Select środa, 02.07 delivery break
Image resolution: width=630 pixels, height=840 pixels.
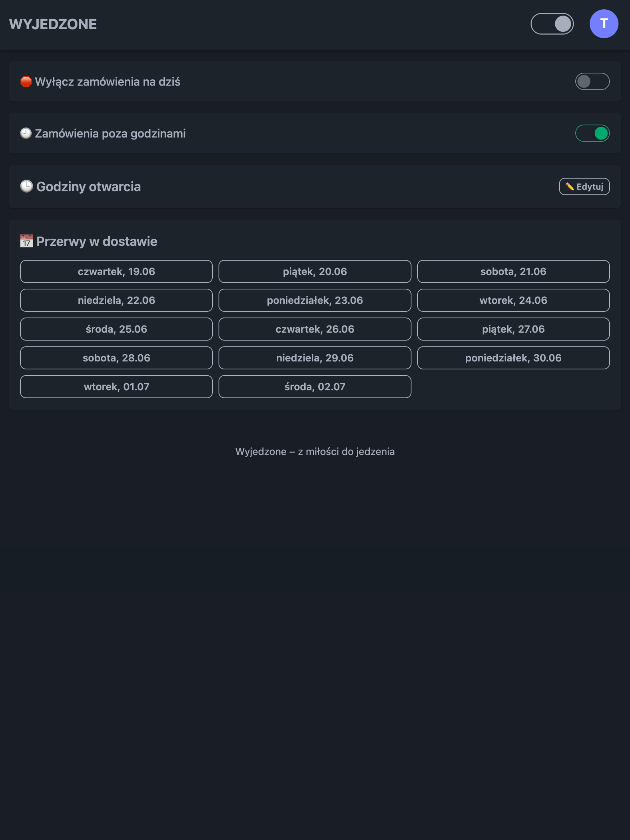(315, 387)
